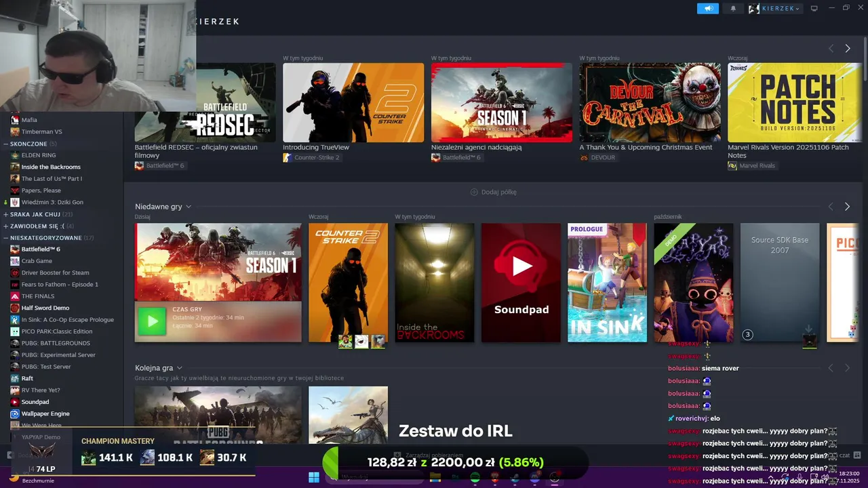Open the Source SDK Base 2007 tile
This screenshot has height=488, width=868.
780,283
